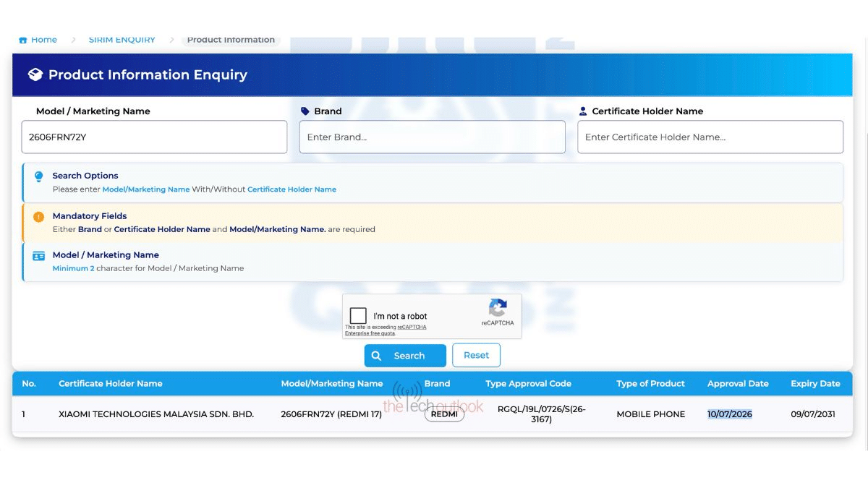Click the orange Mandatory Fields warning icon
Screen dimensions: 868x488
(39, 216)
